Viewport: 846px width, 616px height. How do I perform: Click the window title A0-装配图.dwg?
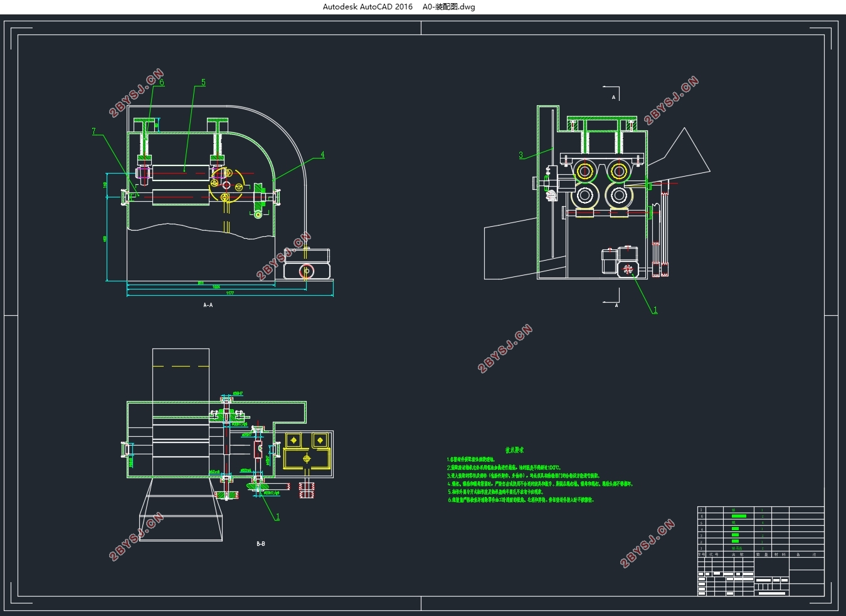tap(448, 7)
